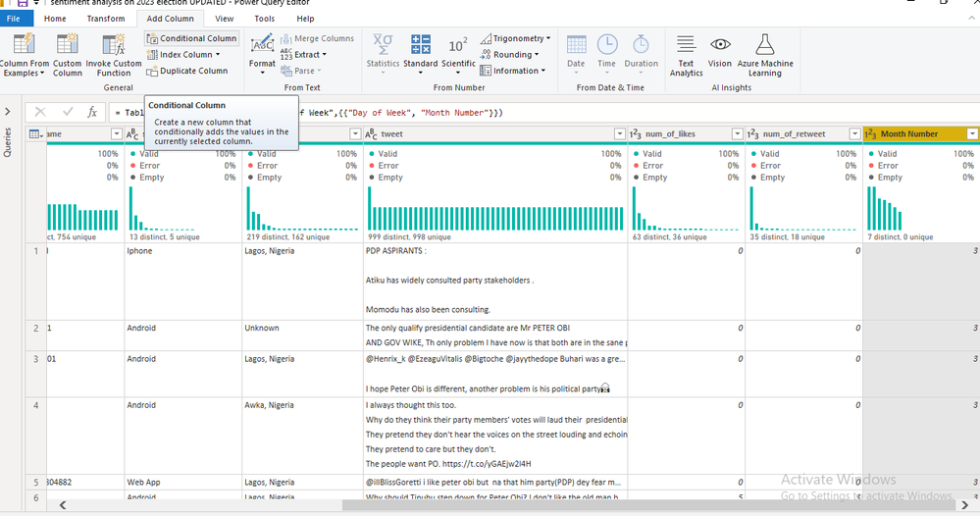The height and width of the screenshot is (516, 980).
Task: Confirm the formula bar entry
Action: pyautogui.click(x=68, y=112)
